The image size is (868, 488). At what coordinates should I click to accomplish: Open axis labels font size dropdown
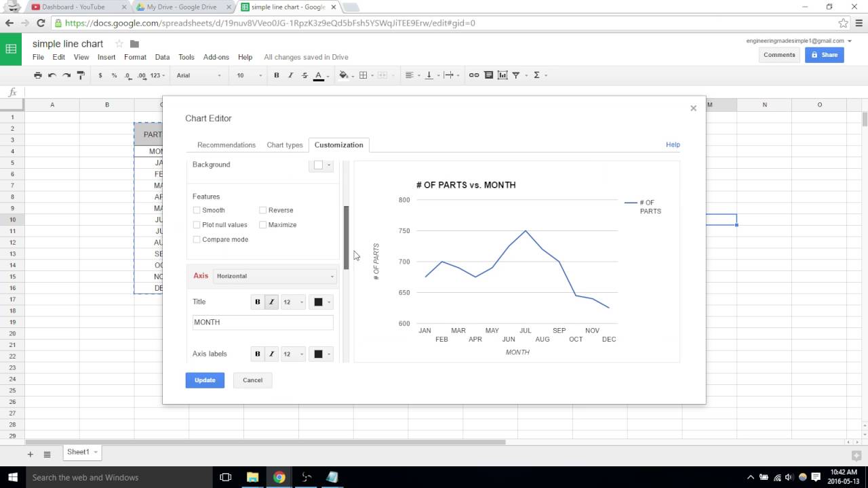pyautogui.click(x=293, y=354)
